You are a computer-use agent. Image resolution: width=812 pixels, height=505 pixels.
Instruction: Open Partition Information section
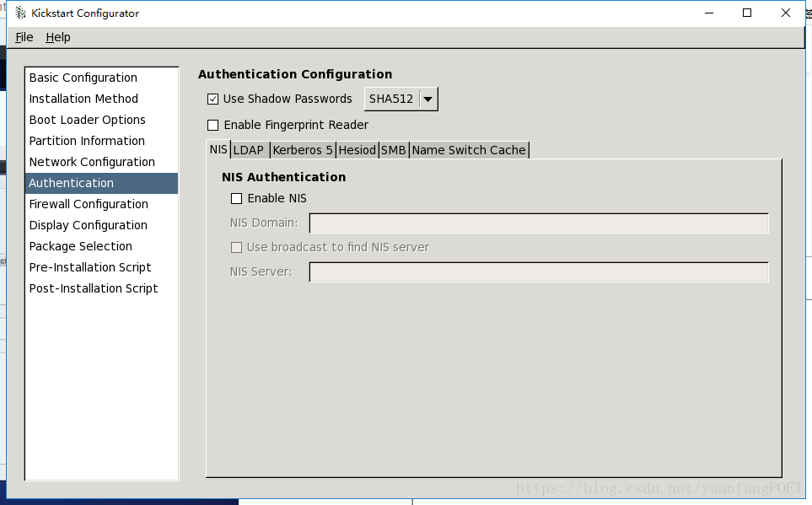[101, 141]
